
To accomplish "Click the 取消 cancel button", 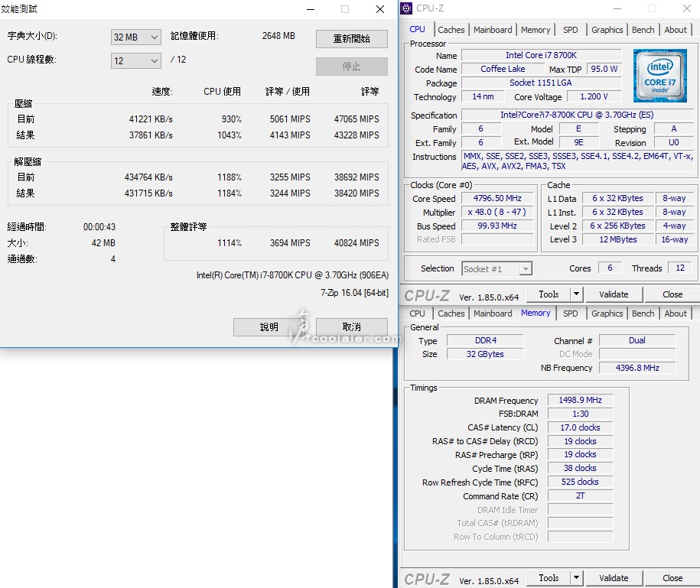I will [352, 327].
